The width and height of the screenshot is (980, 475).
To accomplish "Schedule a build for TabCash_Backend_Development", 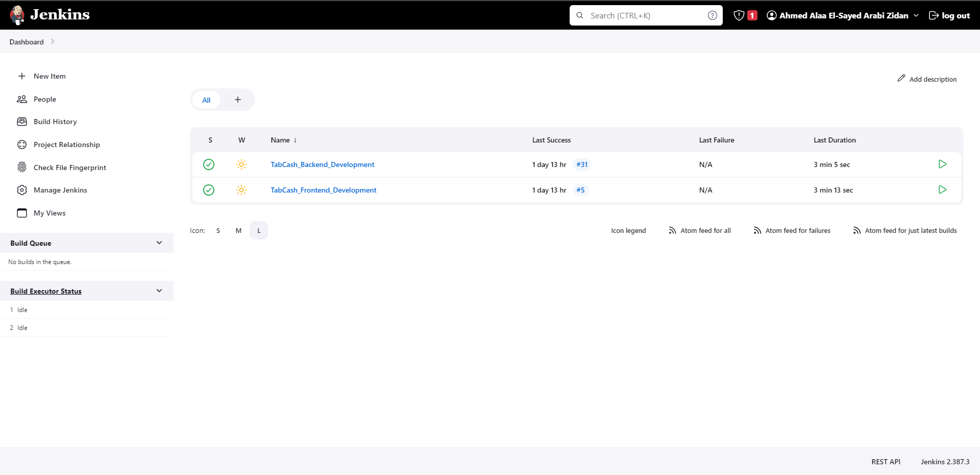I will [x=942, y=164].
